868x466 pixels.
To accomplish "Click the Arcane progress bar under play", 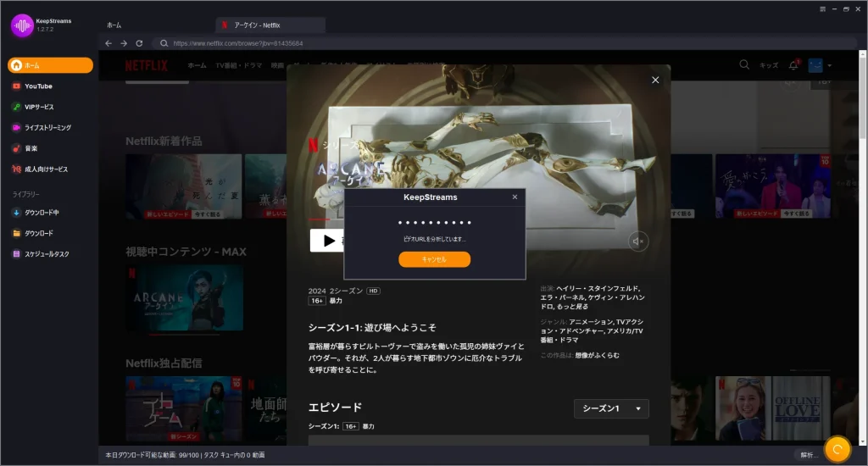I will click(x=326, y=219).
